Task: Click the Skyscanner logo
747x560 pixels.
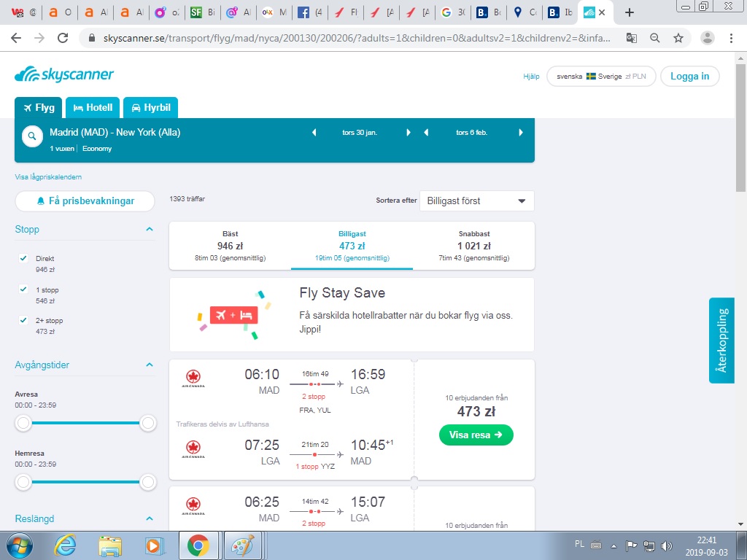Action: click(64, 74)
